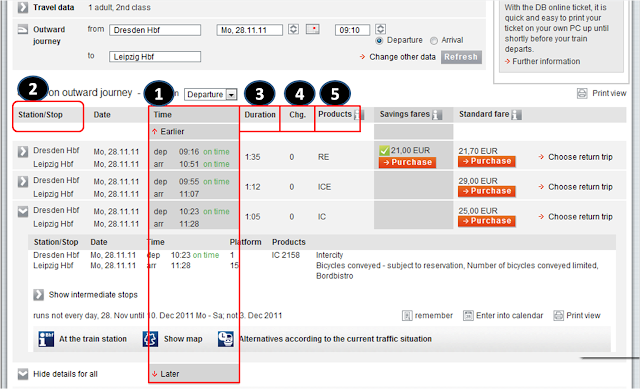Click the Enter into calendar icon
Screen dimensions: 640x389
pyautogui.click(x=468, y=315)
